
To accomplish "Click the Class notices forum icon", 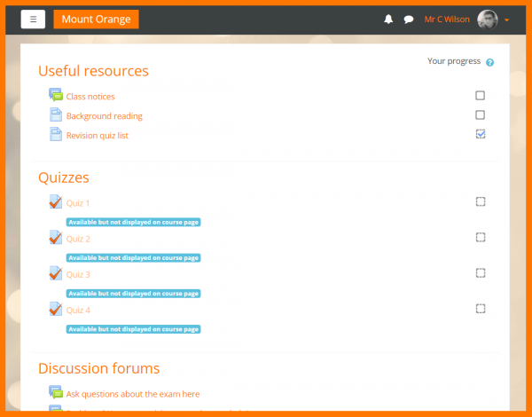I will (x=56, y=96).
